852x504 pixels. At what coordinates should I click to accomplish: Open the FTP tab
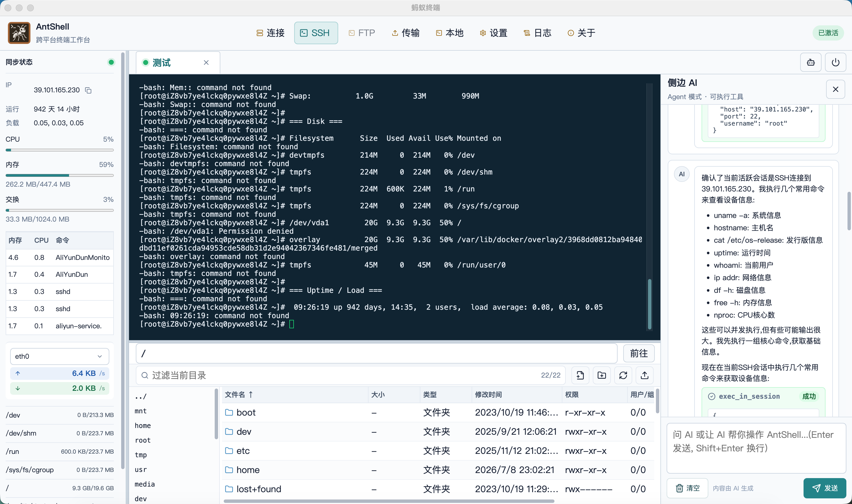pos(361,33)
